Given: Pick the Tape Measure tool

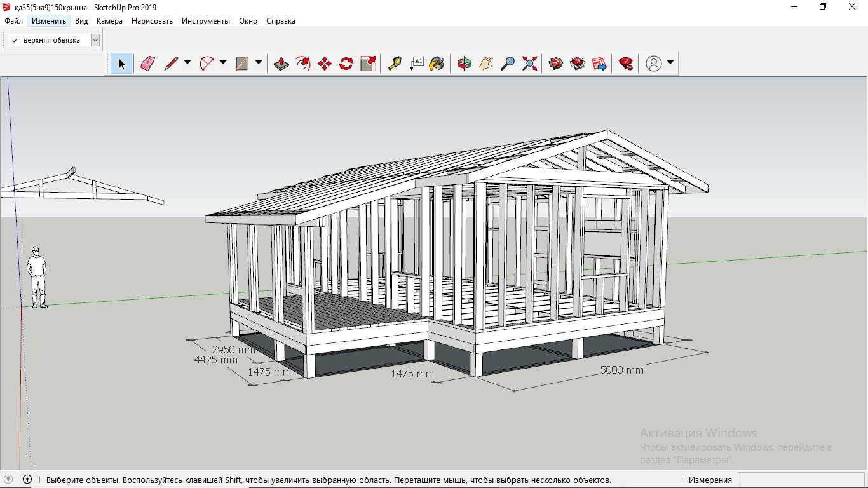Looking at the screenshot, I should click(395, 63).
